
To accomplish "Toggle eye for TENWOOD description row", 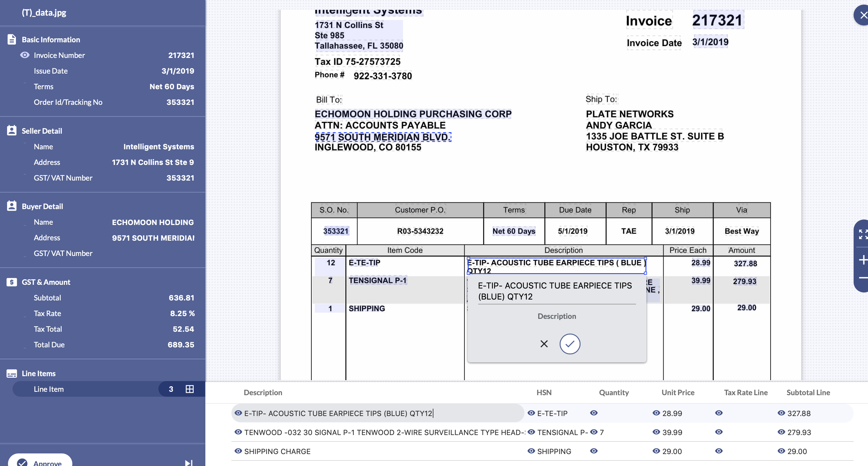I will tap(238, 432).
